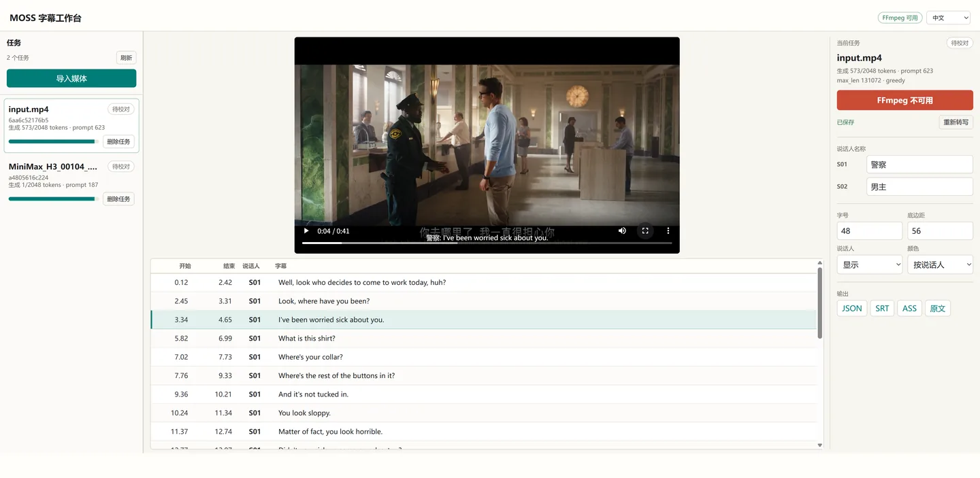The image size is (980, 478).
Task: Click the subtitle table scrollbar up arrow
Action: [820, 262]
